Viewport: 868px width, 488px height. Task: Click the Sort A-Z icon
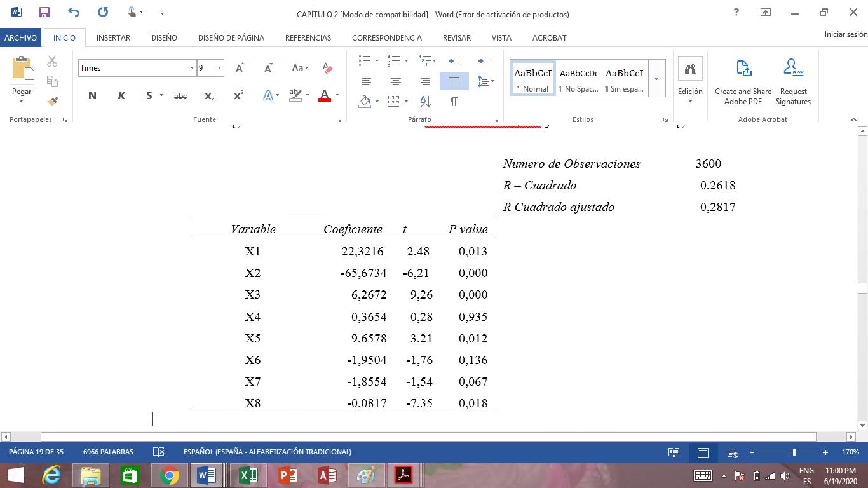[x=426, y=101]
